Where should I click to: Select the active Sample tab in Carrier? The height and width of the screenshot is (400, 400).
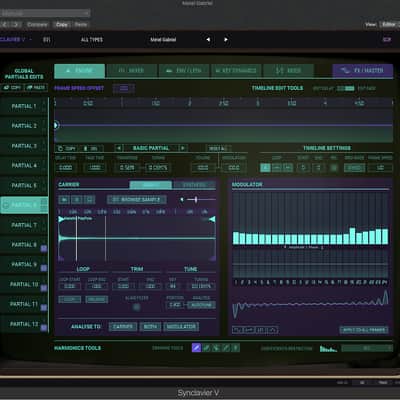pos(151,185)
